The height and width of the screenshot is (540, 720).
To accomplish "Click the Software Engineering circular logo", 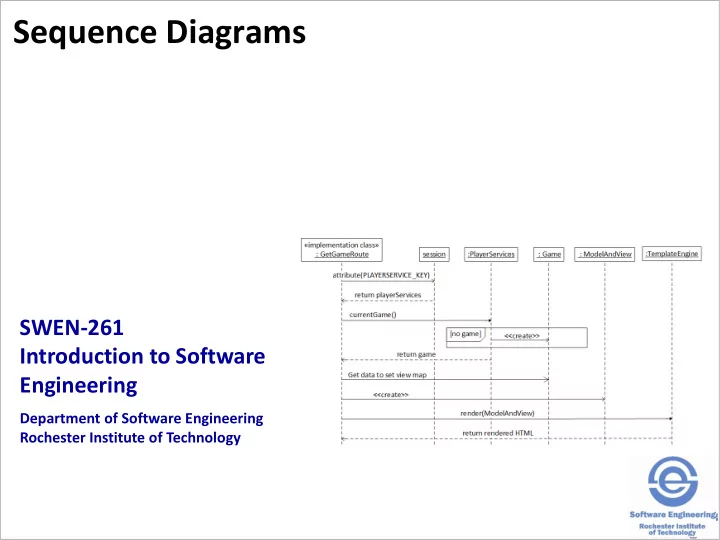I will tap(673, 482).
